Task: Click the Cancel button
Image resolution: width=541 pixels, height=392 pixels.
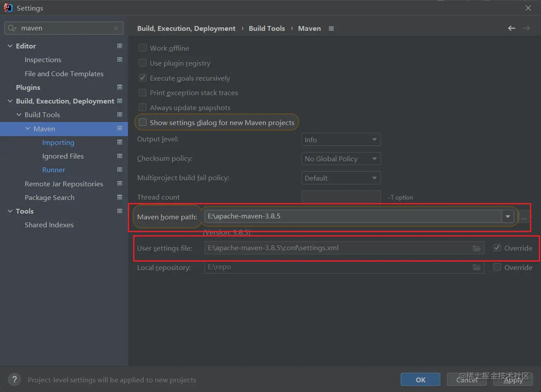Action: [x=466, y=379]
